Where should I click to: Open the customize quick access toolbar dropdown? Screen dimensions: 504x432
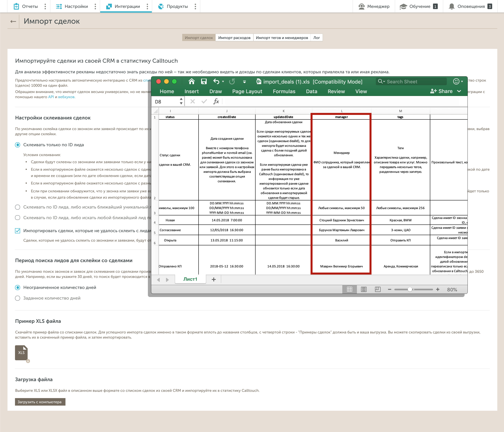(244, 82)
